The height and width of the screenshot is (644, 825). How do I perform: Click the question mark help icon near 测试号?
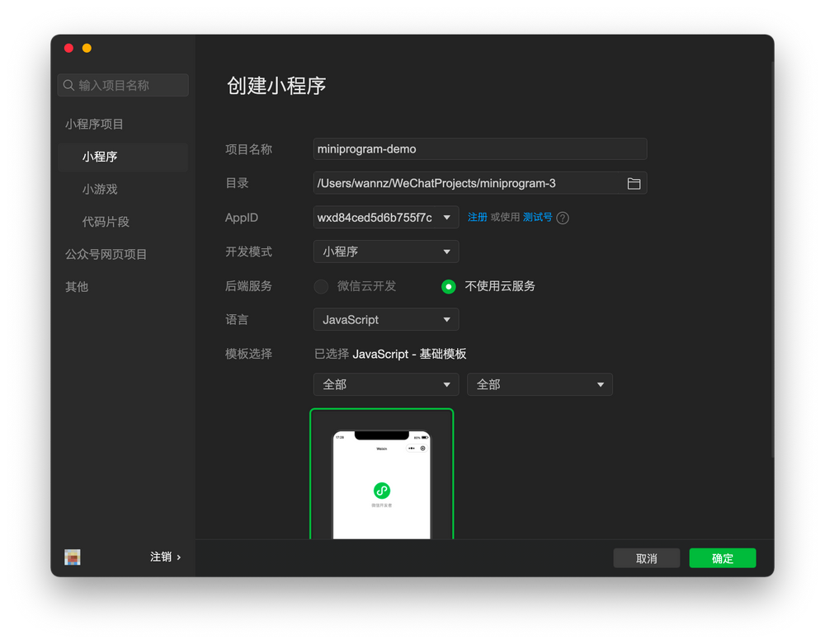[x=563, y=218]
